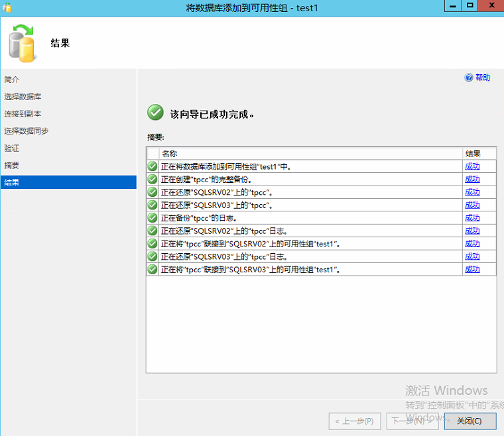Go to the 选择数据库 wizard step

pyautogui.click(x=23, y=97)
